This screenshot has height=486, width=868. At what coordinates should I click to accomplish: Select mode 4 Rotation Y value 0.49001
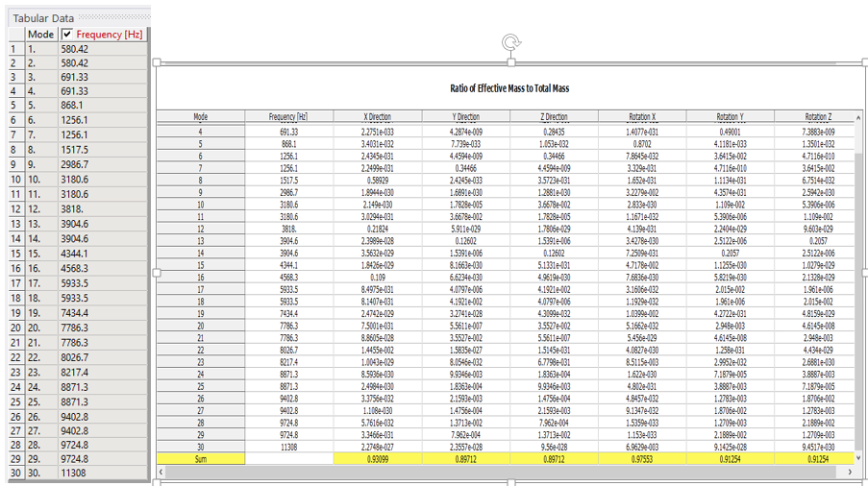(731, 132)
